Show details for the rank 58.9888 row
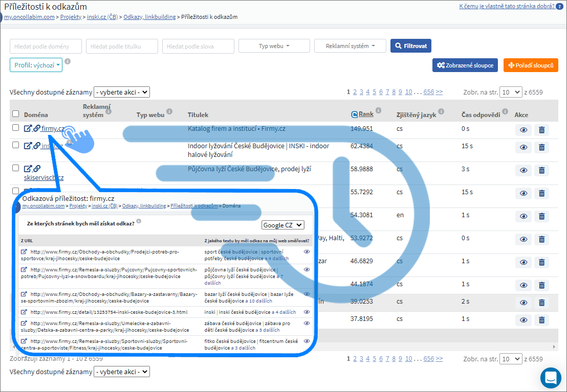Image resolution: width=567 pixels, height=392 pixels. [523, 170]
